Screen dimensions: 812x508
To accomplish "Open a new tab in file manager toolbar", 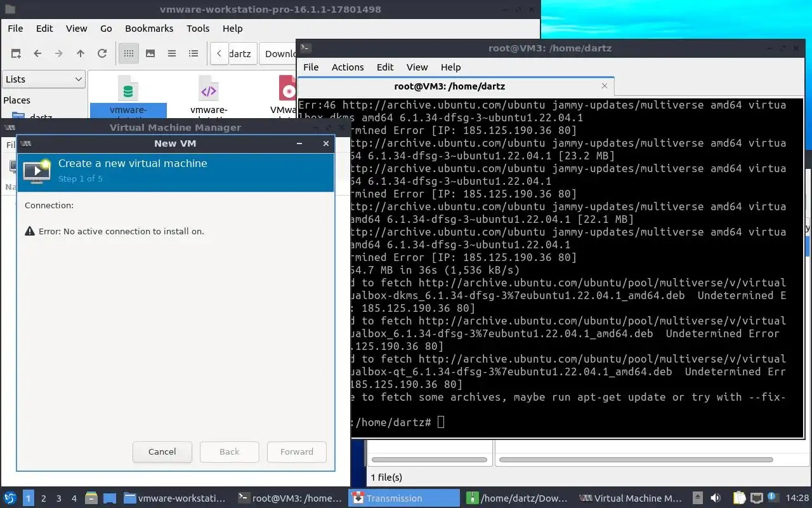I will click(16, 53).
